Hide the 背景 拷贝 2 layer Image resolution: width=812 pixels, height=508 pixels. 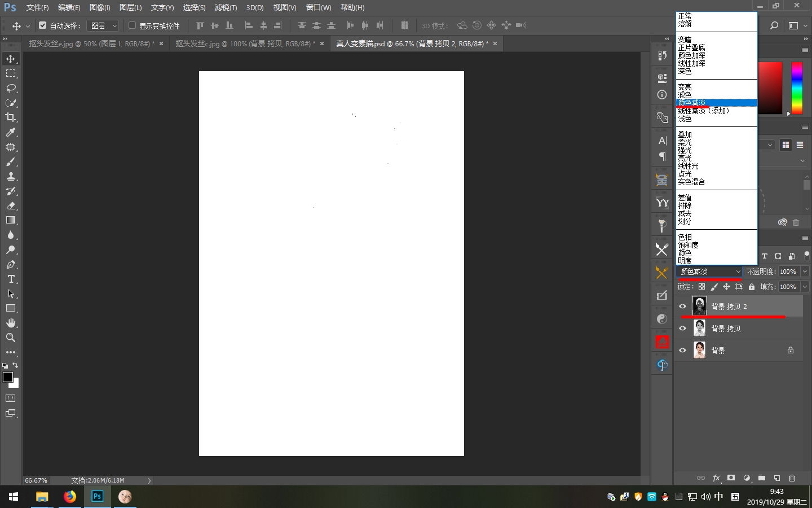coord(682,306)
